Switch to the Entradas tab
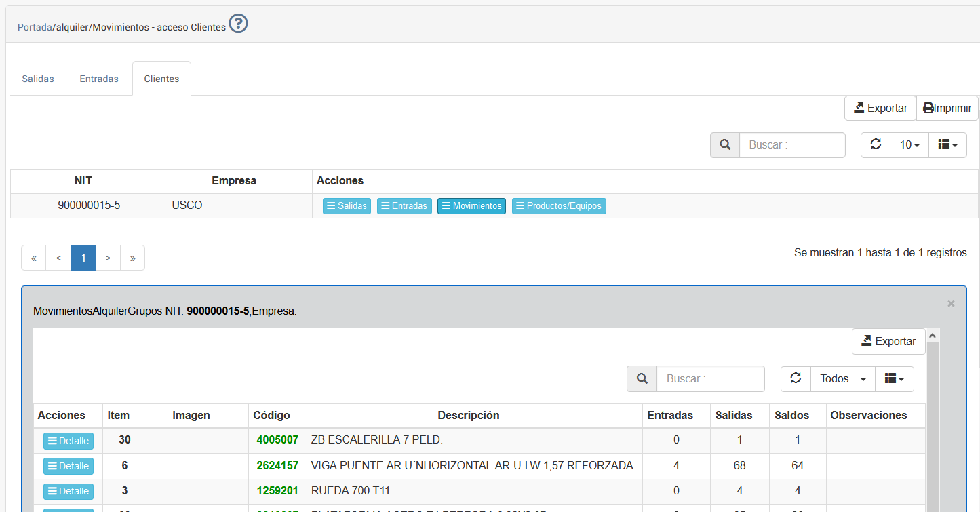Viewport: 980px width, 512px height. coord(99,79)
